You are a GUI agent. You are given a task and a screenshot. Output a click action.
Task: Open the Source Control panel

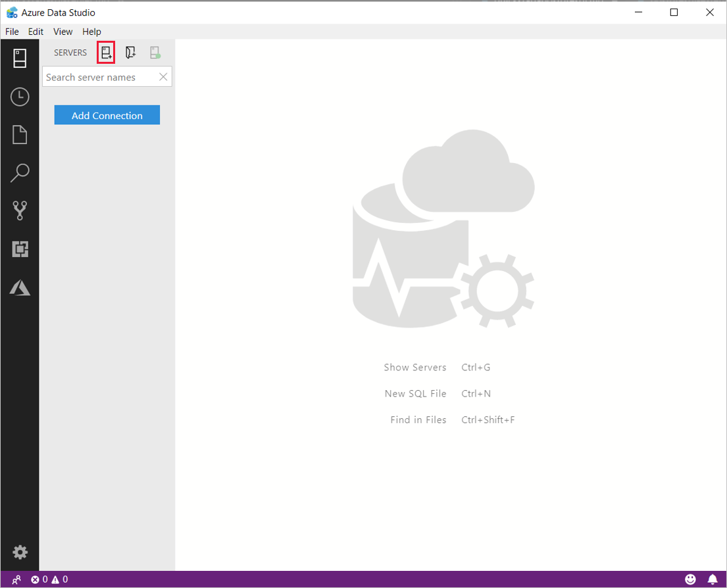coord(20,210)
